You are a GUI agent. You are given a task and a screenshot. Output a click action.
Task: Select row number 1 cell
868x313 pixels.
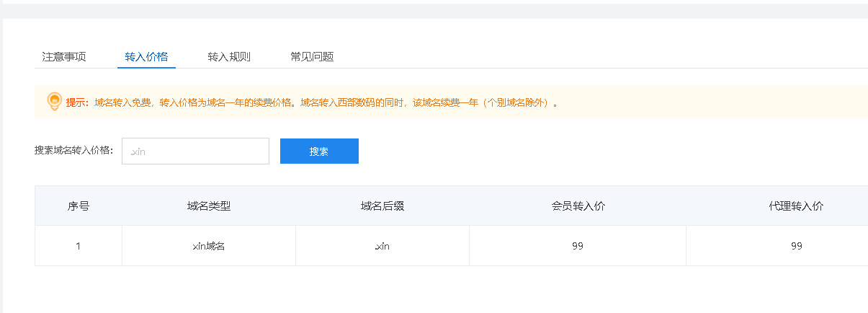pyautogui.click(x=79, y=246)
